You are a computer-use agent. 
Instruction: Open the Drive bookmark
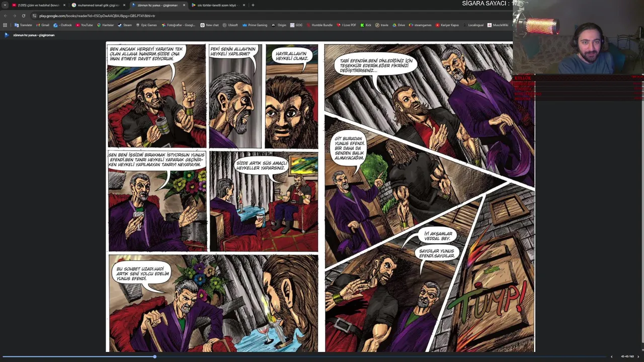pyautogui.click(x=398, y=25)
